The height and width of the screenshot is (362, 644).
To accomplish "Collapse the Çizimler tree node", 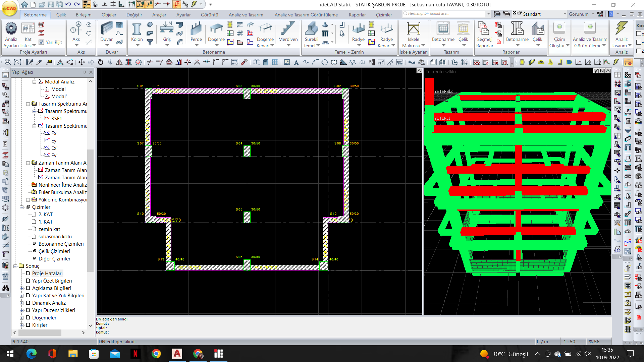I will (21, 207).
